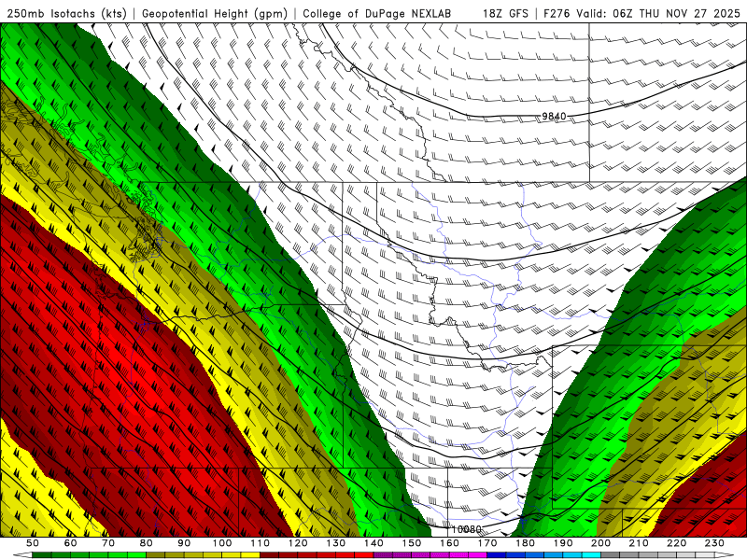Click the 70 label on the color scale
747x560 pixels.
[108, 543]
